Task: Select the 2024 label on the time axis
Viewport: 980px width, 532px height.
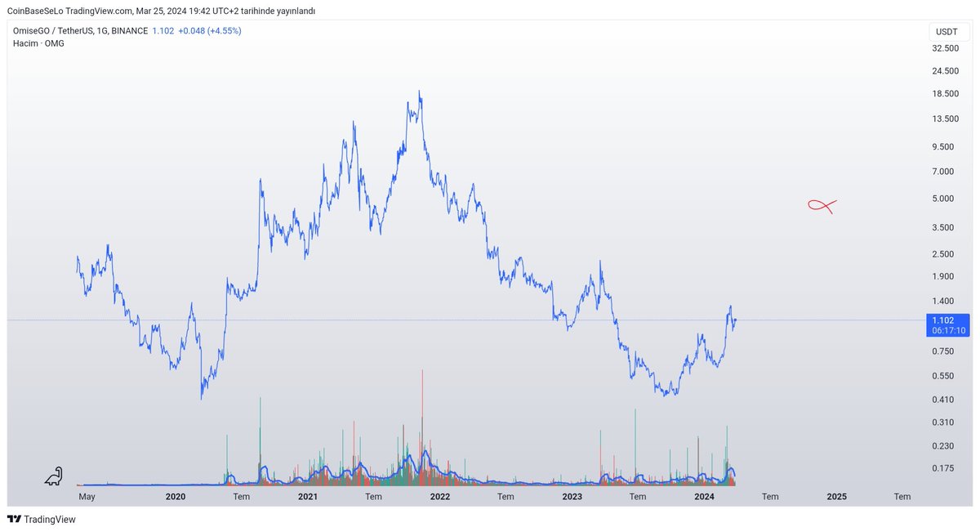Action: click(706, 496)
